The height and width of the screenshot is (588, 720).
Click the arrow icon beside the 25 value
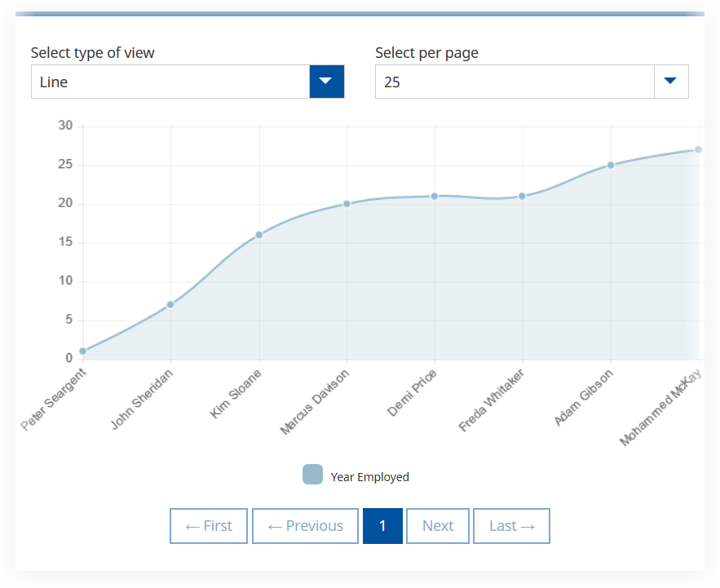pyautogui.click(x=670, y=82)
